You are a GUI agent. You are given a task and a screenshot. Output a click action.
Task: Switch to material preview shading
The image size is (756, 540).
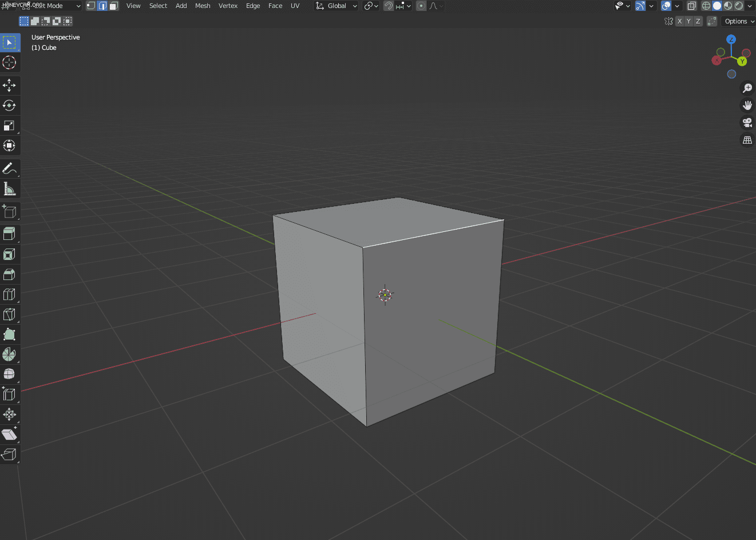click(x=728, y=6)
